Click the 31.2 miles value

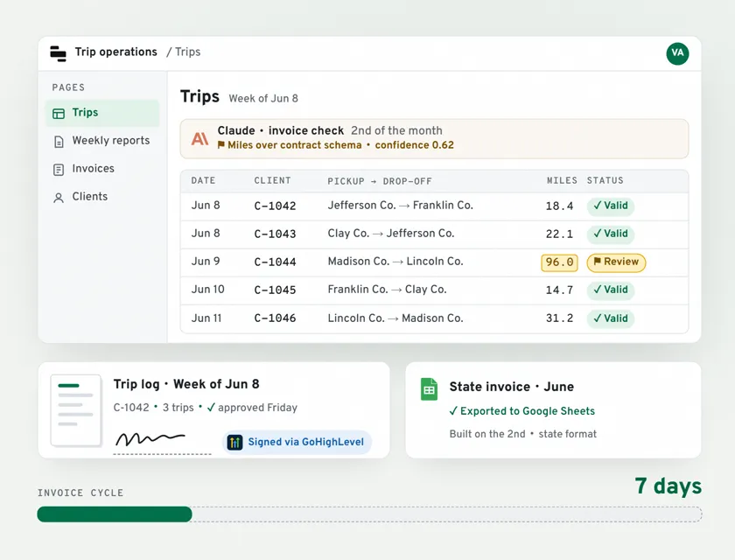point(559,318)
